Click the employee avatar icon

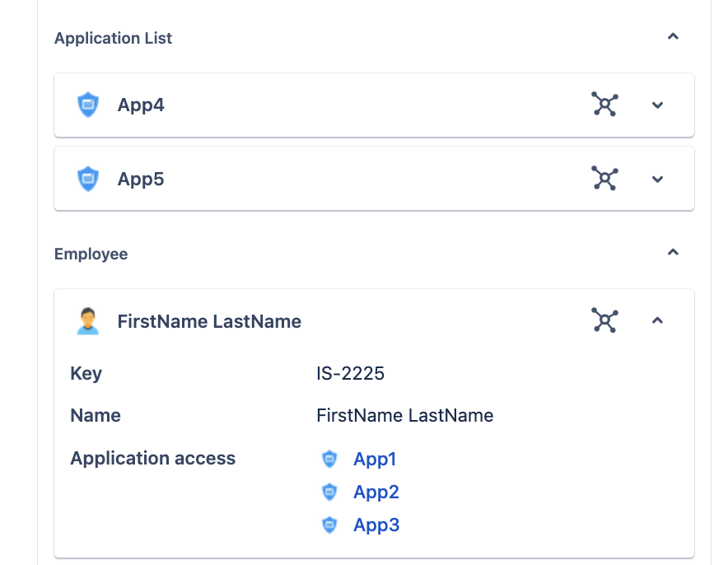tap(88, 321)
